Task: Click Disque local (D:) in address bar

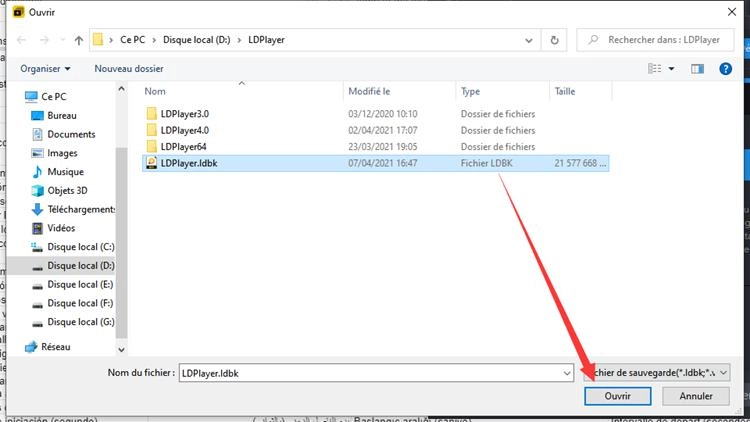Action: click(197, 40)
